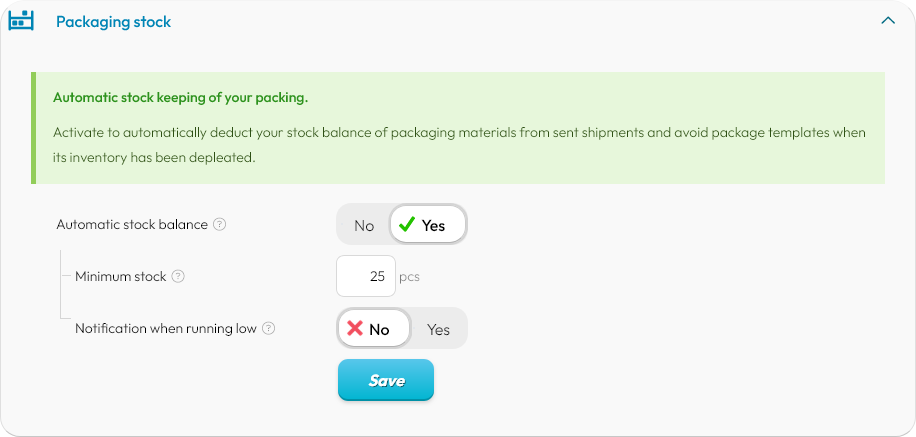
Task: Click the green info banner heading
Action: coord(181,98)
